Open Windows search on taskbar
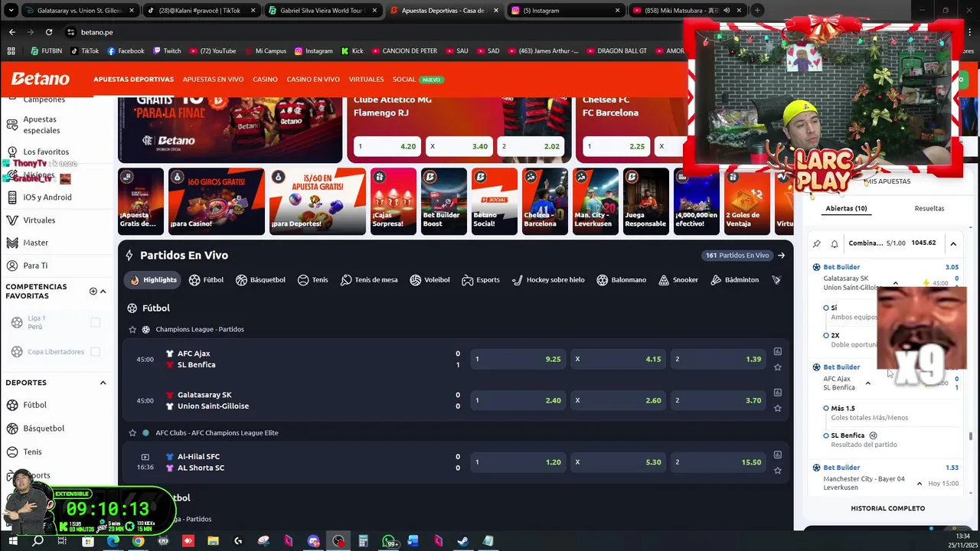This screenshot has width=980, height=551. click(38, 541)
